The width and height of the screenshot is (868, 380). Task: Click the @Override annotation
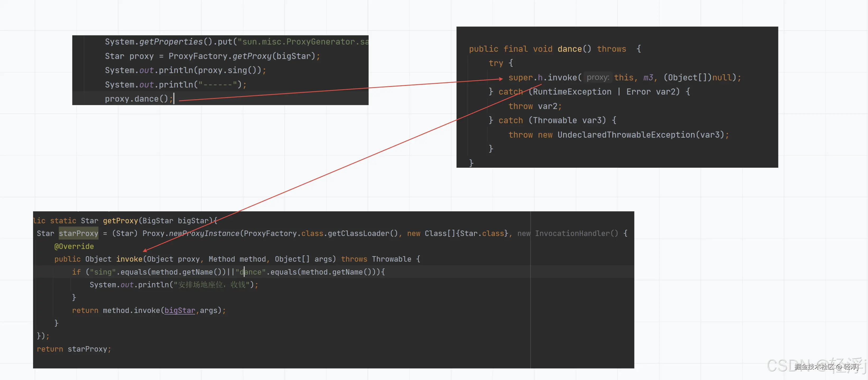click(74, 246)
